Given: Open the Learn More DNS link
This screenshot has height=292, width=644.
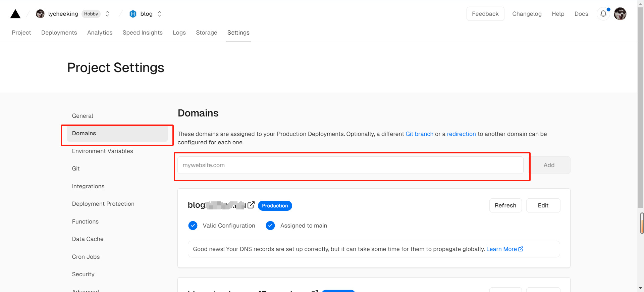Looking at the screenshot, I should 504,249.
